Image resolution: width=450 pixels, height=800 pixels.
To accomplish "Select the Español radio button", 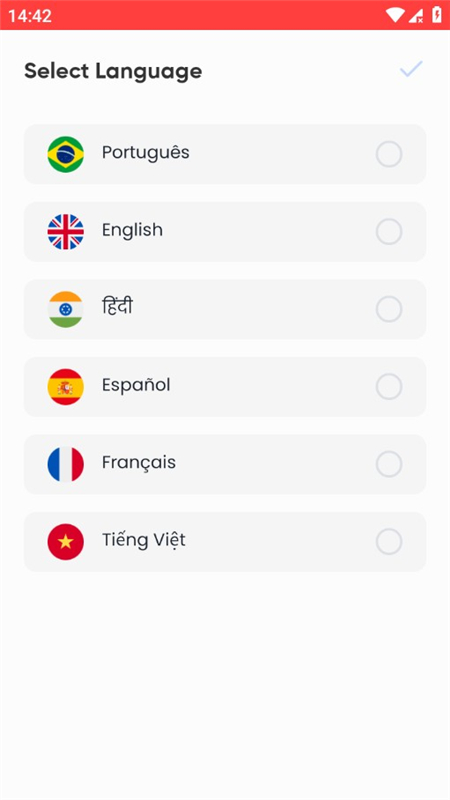I will coord(389,387).
